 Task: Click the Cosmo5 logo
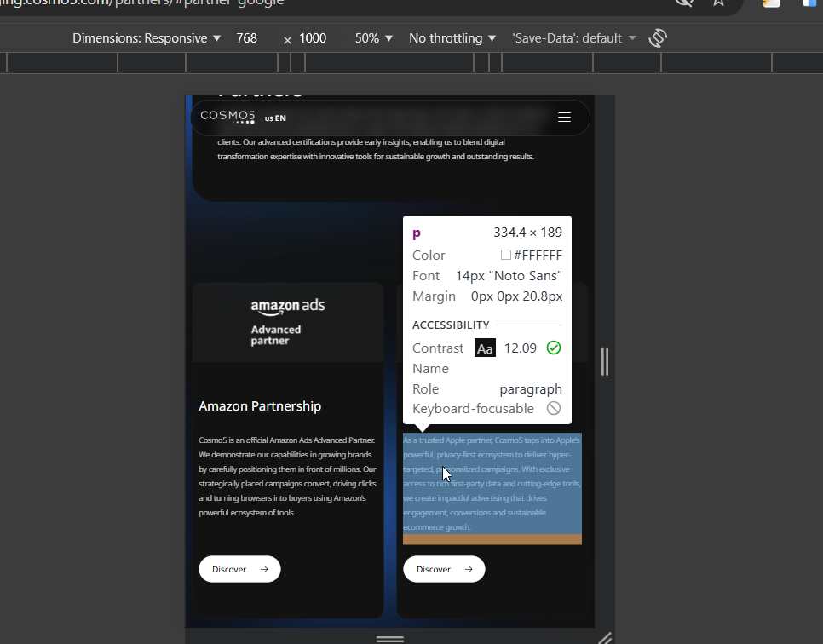click(227, 117)
